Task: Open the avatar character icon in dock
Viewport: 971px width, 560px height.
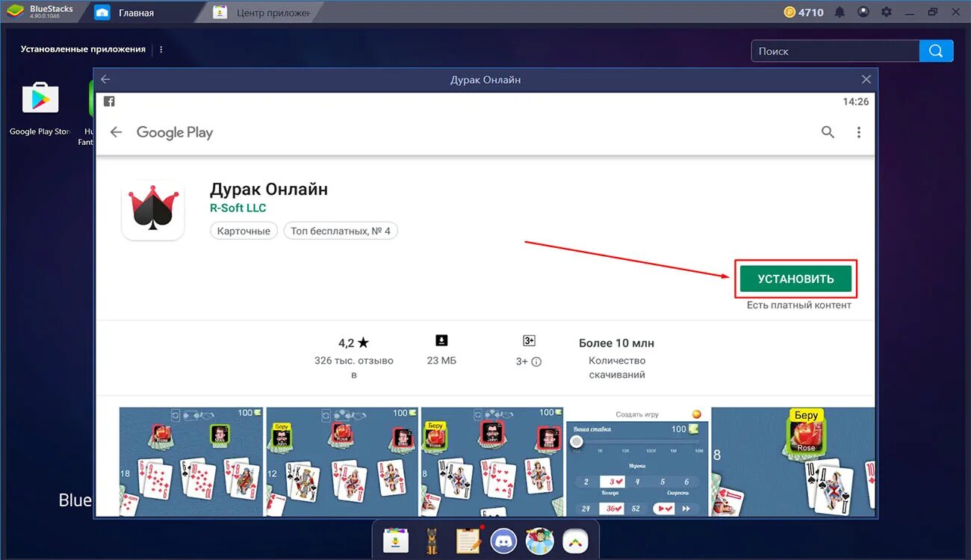Action: tap(539, 540)
